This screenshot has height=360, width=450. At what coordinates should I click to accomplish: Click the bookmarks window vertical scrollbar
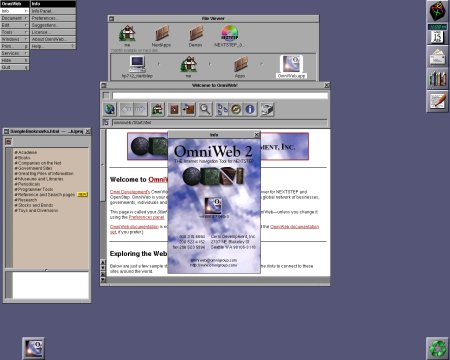point(9,208)
